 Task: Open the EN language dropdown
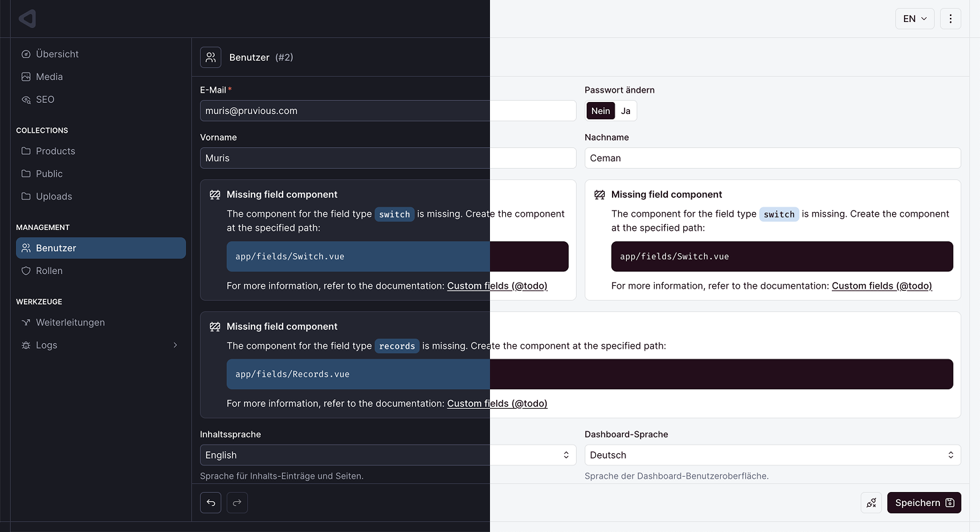915,19
